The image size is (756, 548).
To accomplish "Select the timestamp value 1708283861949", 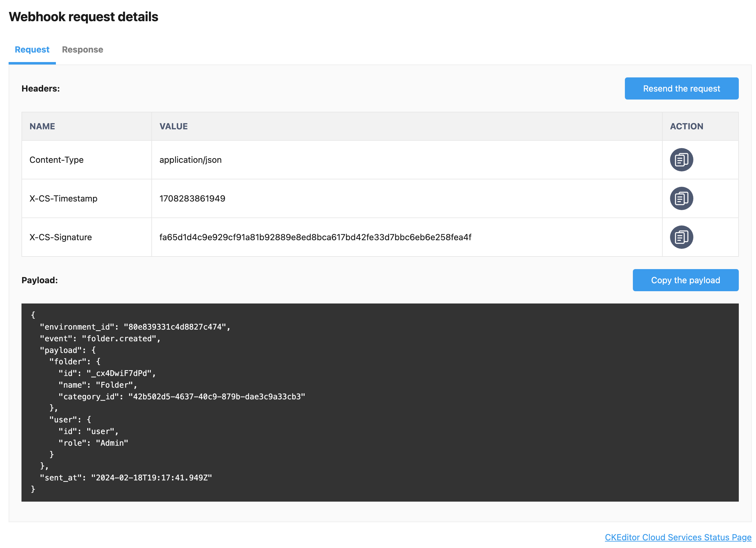I will pyautogui.click(x=192, y=198).
